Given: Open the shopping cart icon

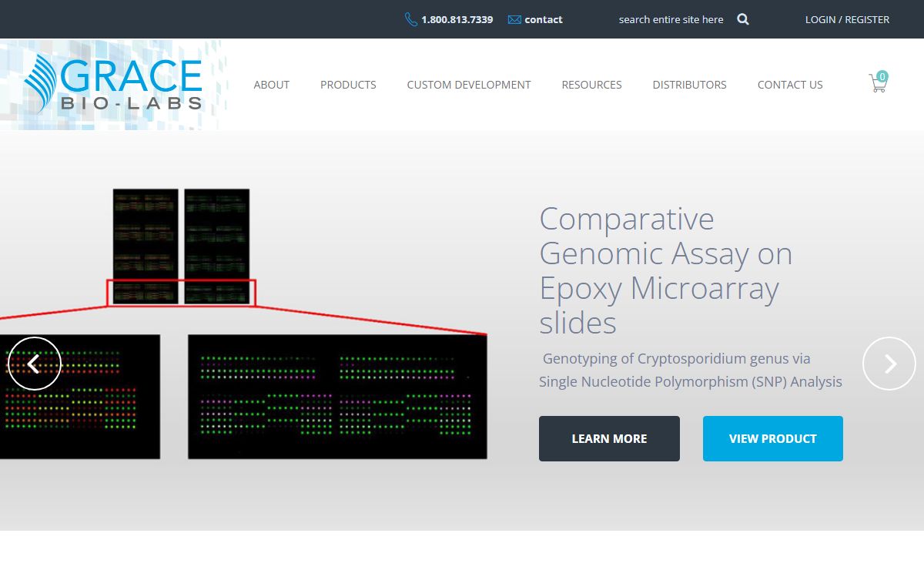Looking at the screenshot, I should coord(878,82).
